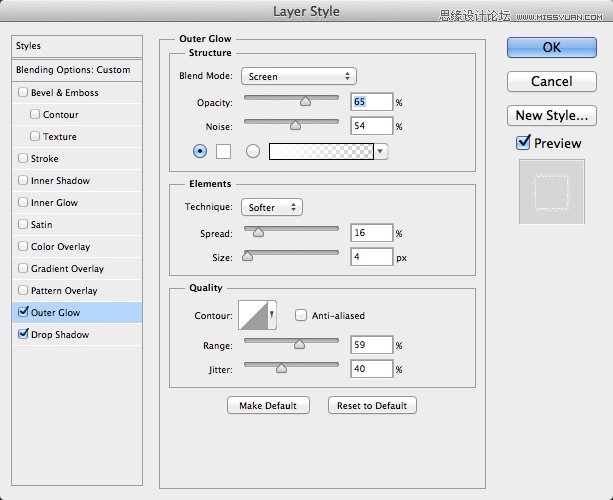Click the gradient preview bar
Image resolution: width=613 pixels, height=500 pixels.
click(318, 151)
